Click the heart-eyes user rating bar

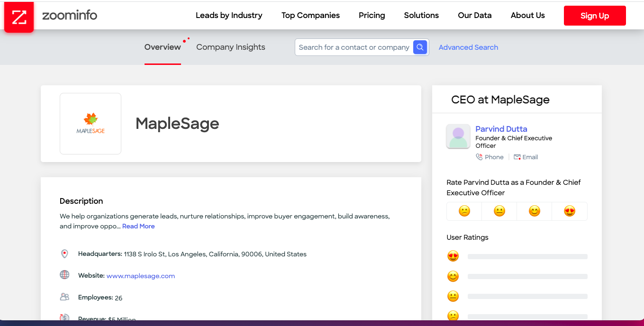click(527, 256)
